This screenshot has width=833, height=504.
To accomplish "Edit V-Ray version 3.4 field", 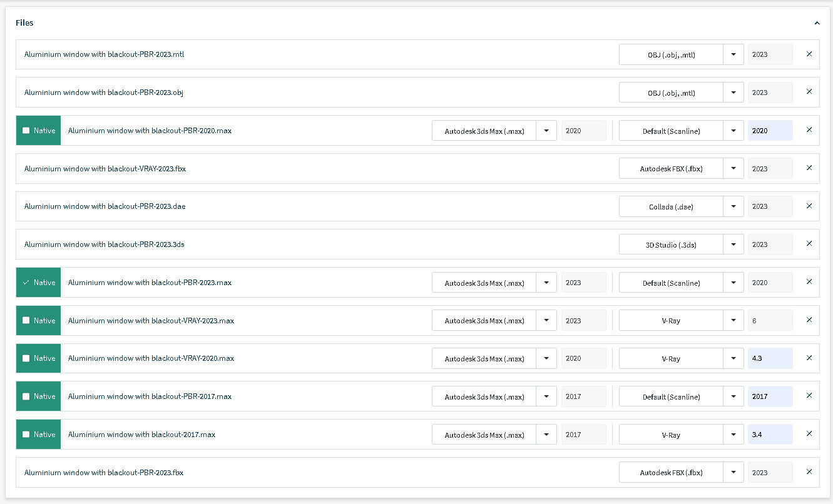I will pyautogui.click(x=770, y=435).
